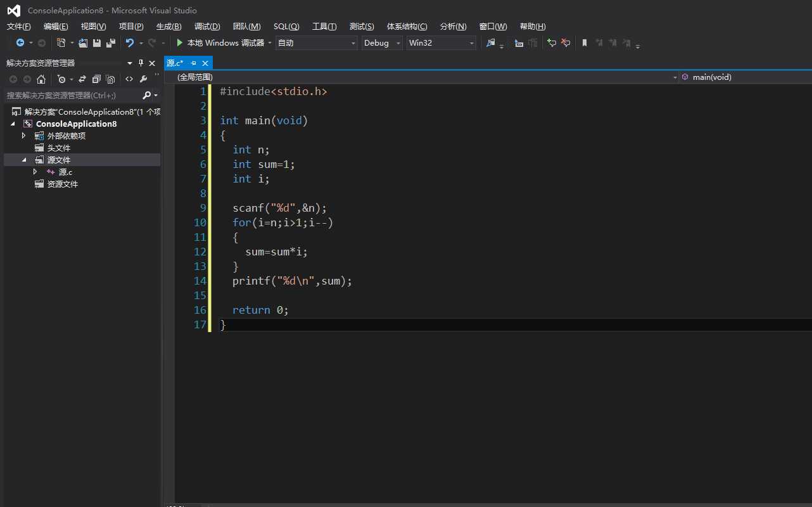Viewport: 812px width, 507px height.
Task: Collapse the 源文件 folder node
Action: [24, 160]
